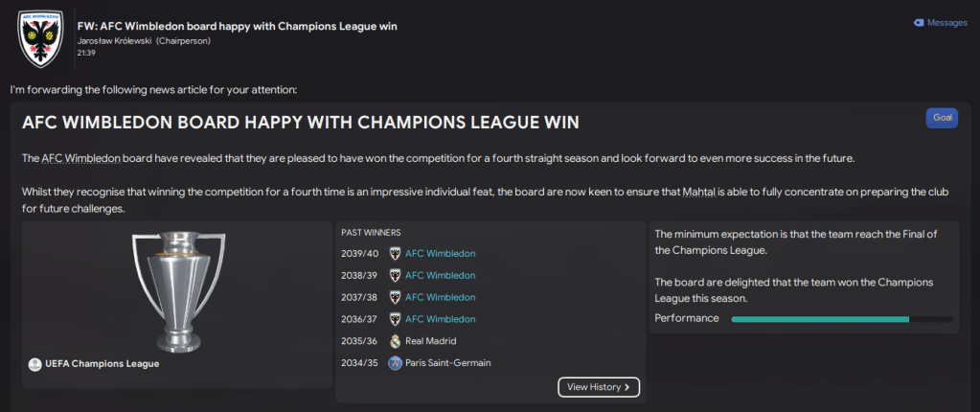Click Paris Saint-Germain in past winners
Viewport: 980px width, 412px height.
pyautogui.click(x=449, y=363)
